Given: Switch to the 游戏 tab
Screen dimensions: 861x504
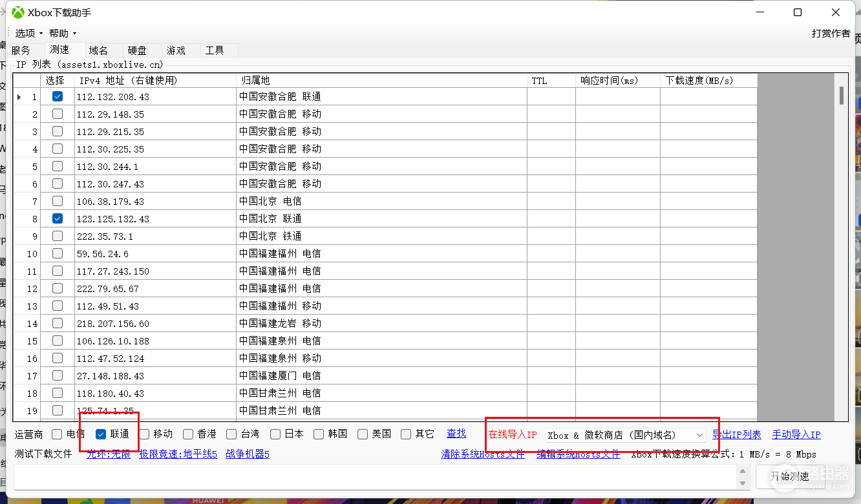Looking at the screenshot, I should tap(176, 50).
